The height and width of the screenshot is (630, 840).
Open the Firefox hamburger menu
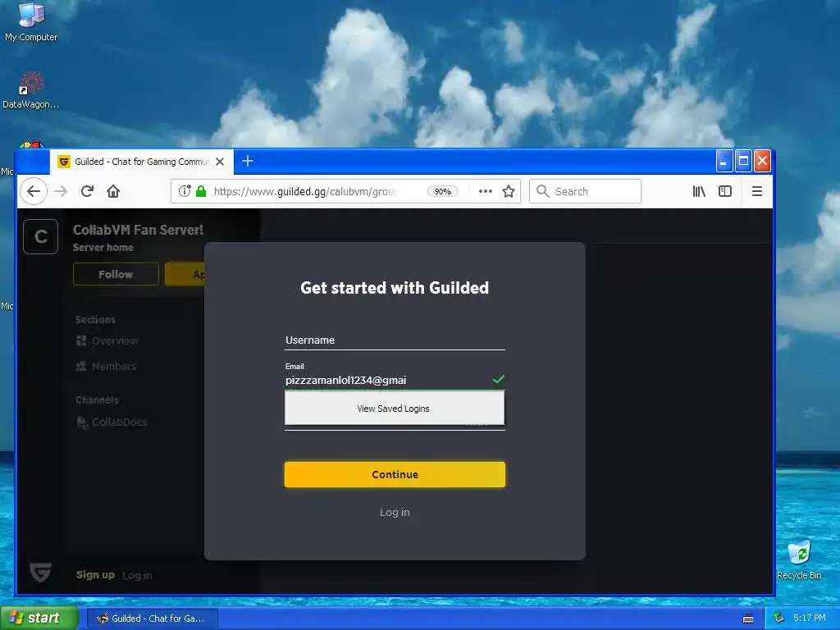(x=757, y=191)
